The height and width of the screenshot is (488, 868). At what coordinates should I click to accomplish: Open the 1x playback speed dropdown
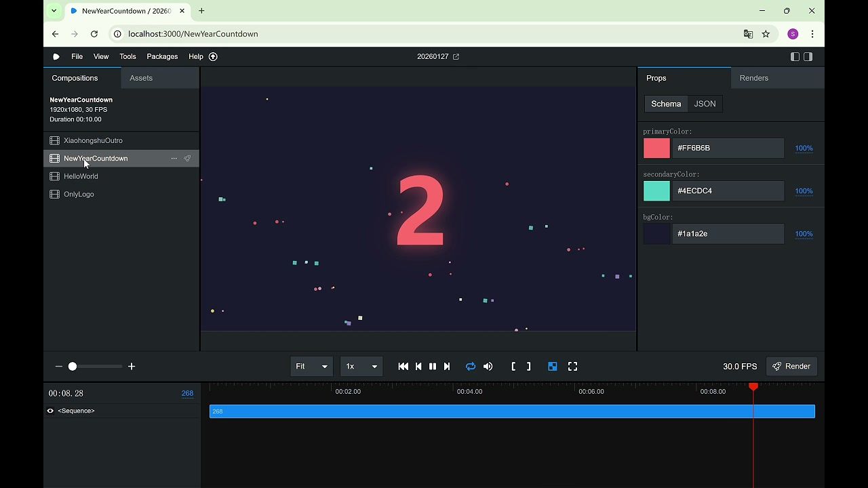(x=361, y=367)
